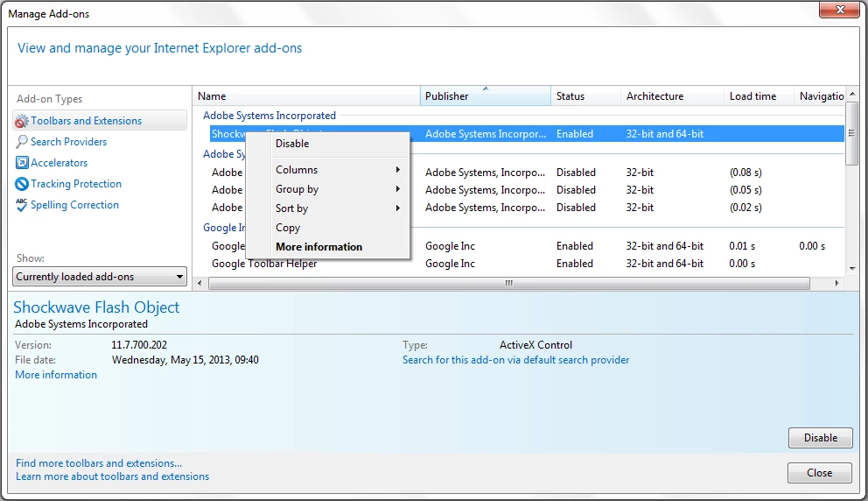This screenshot has width=868, height=501.
Task: Click the Tracking Protection blocked-circle icon
Action: point(22,184)
